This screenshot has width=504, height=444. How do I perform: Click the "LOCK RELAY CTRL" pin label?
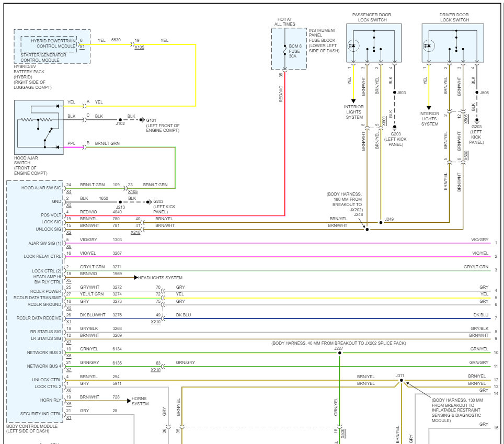coord(42,256)
